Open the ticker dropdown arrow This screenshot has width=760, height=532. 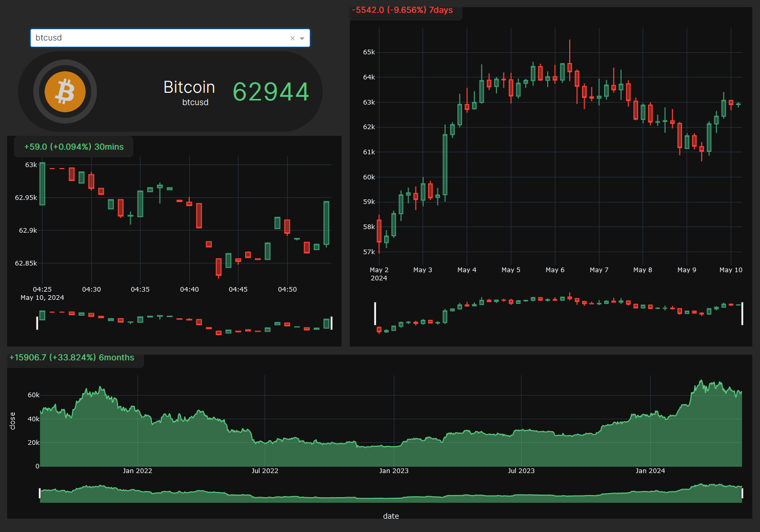[x=302, y=38]
